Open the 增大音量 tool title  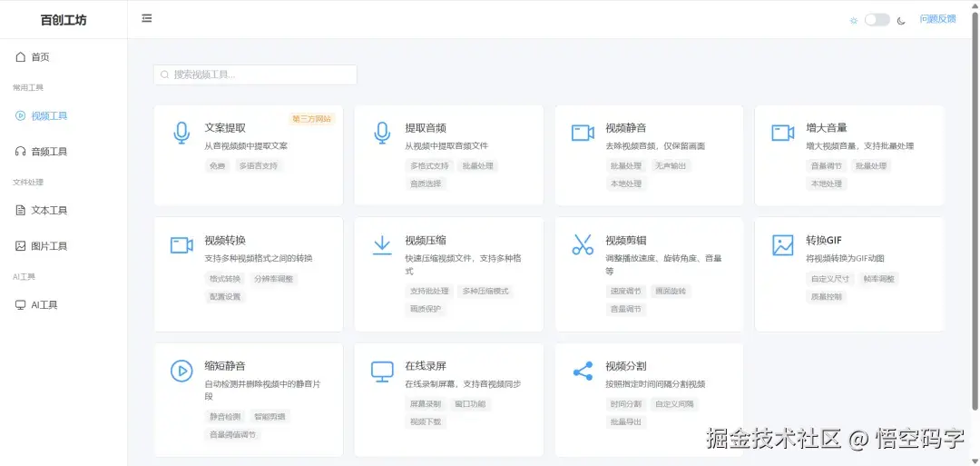(x=827, y=127)
